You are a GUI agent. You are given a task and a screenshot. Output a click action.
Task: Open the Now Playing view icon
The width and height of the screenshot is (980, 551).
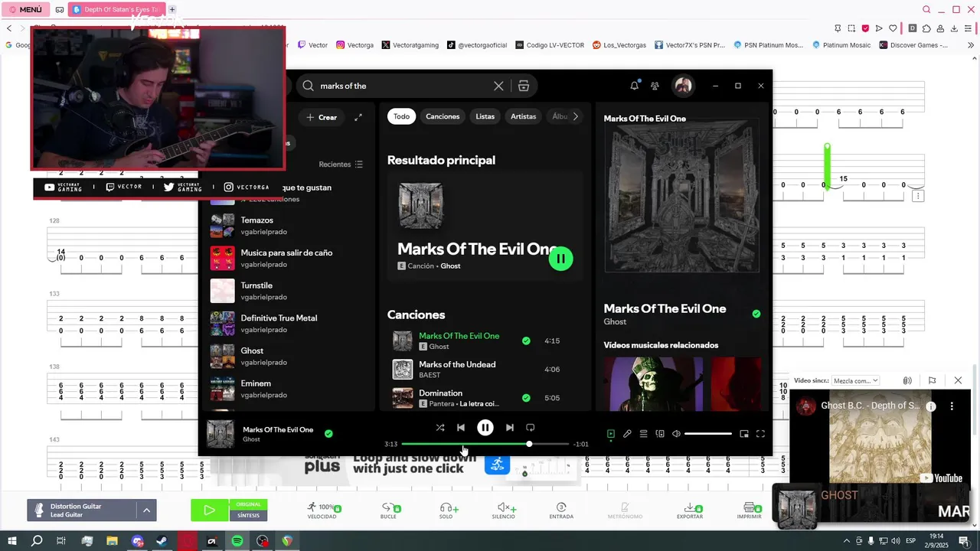[611, 434]
